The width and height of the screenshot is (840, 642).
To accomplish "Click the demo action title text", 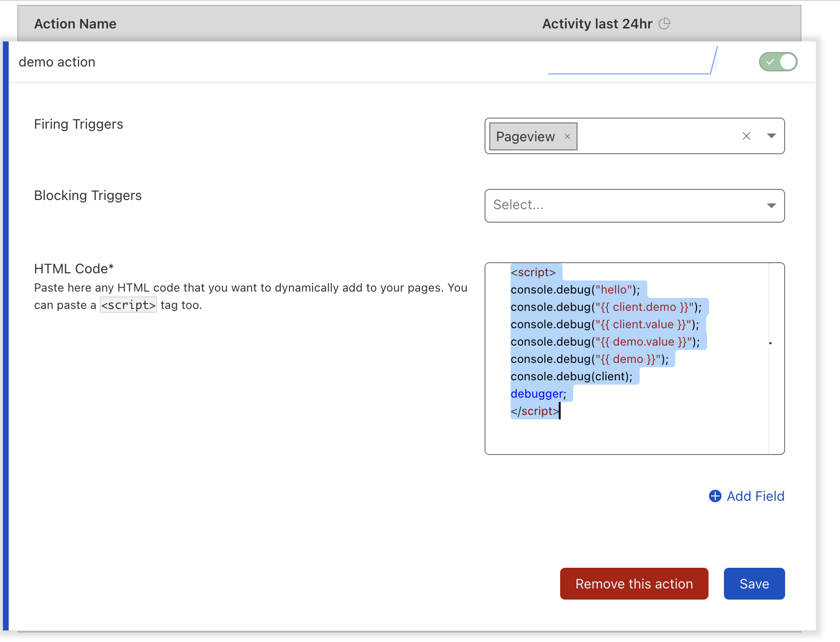I will 57,62.
